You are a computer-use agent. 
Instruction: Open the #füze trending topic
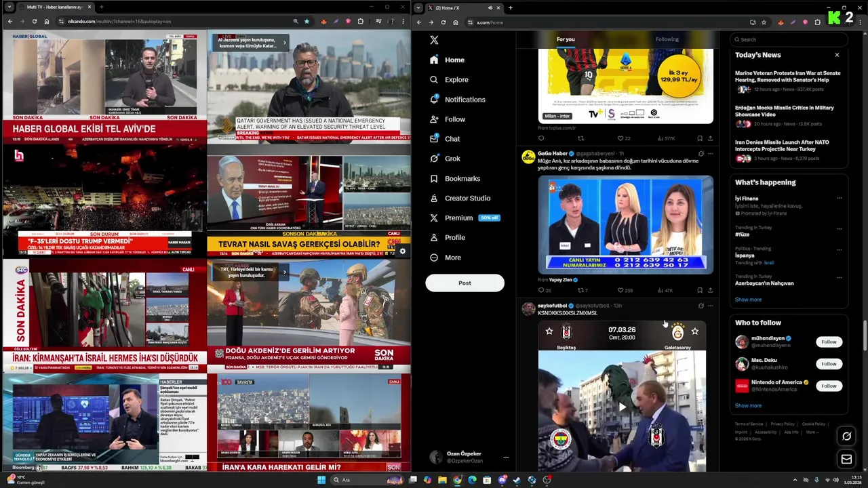click(x=742, y=235)
